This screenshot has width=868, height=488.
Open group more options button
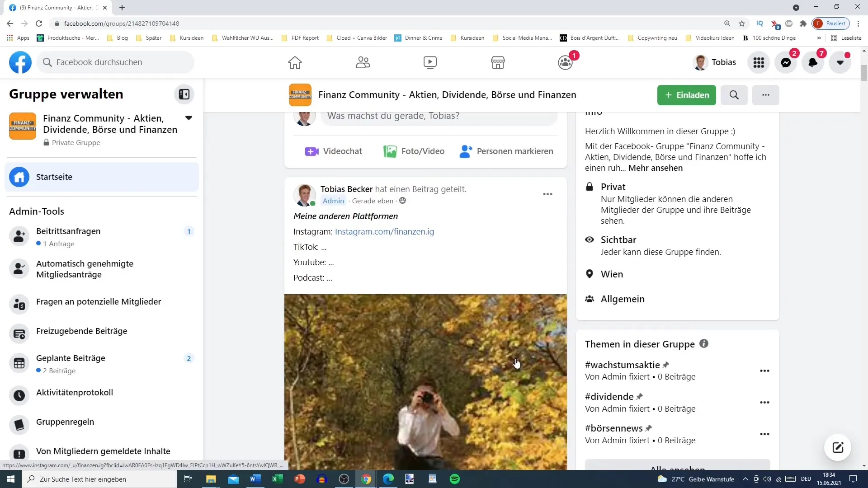[x=765, y=95]
